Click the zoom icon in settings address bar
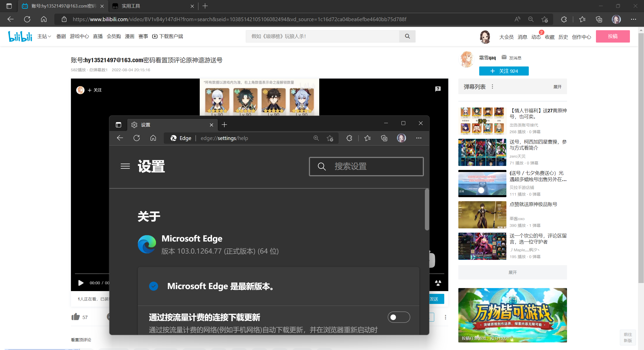644x350 pixels. (x=316, y=138)
